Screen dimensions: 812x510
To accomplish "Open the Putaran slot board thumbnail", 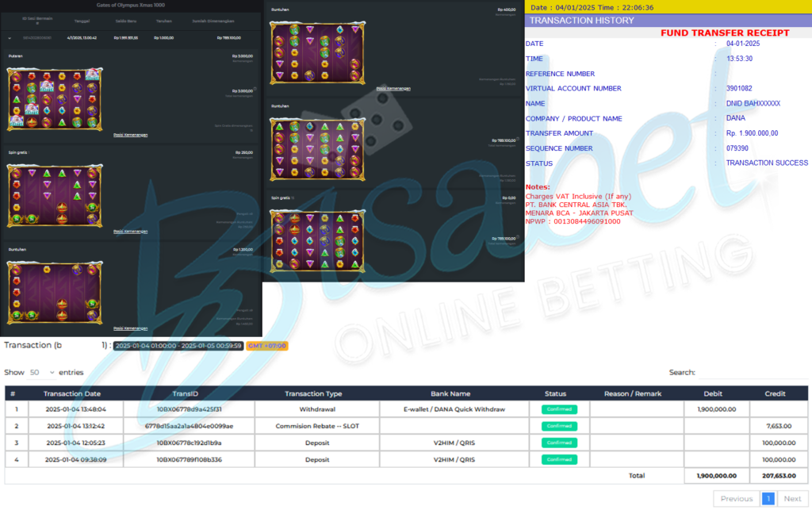I will 55,99.
